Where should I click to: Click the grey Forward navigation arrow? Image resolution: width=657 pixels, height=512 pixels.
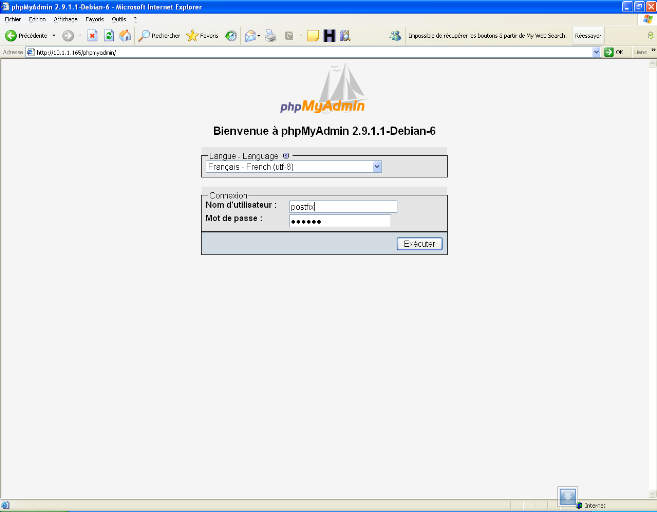tap(68, 36)
